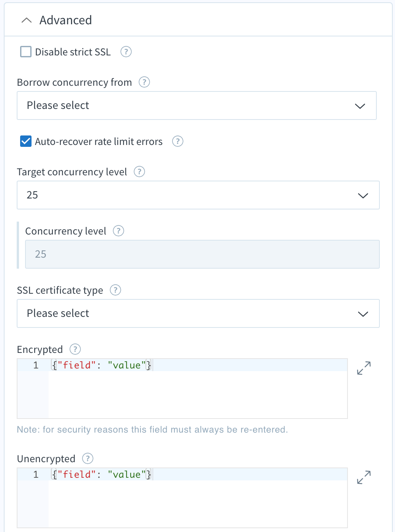Click inside the Encrypted JSON editor
395x532 pixels.
coord(182,389)
